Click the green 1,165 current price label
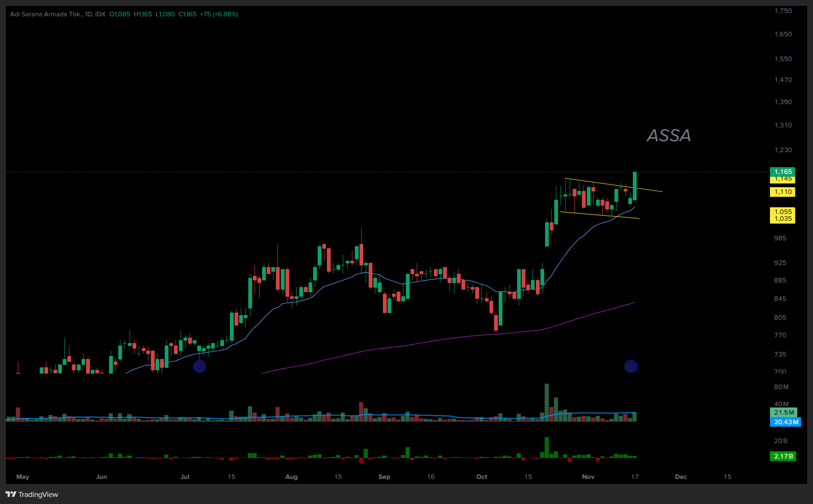The width and height of the screenshot is (813, 504). point(782,172)
